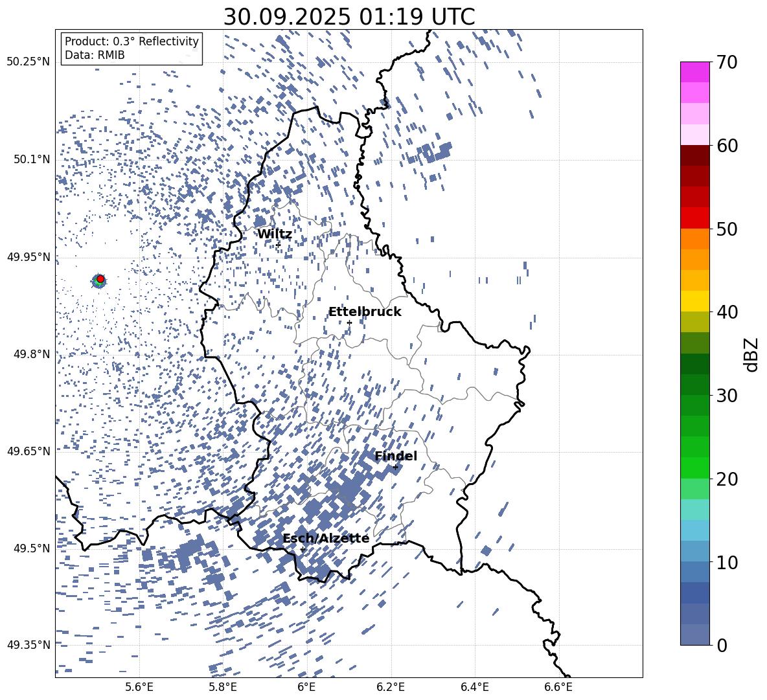This screenshot has width=767, height=700.
Task: Click the magenta top colorbar swatch
Action: pos(695,73)
